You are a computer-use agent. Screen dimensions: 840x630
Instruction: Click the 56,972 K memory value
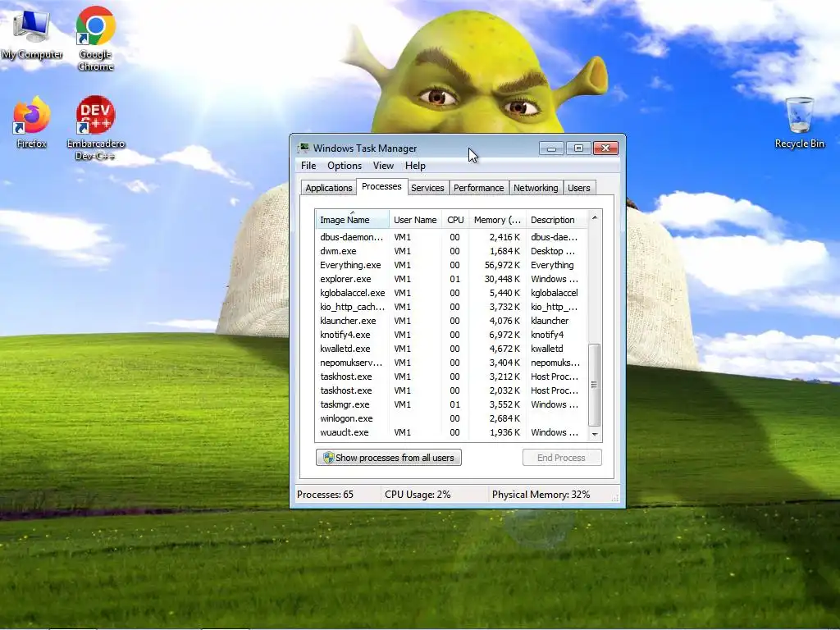pyautogui.click(x=502, y=265)
